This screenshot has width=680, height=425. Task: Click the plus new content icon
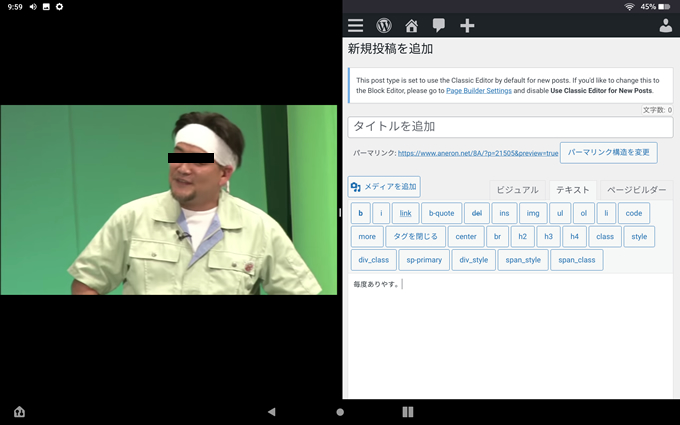467,26
